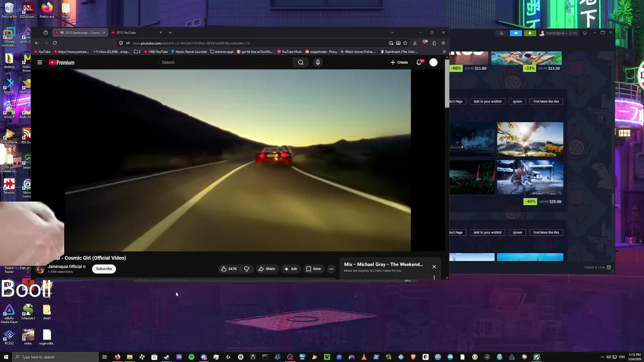Image resolution: width=644 pixels, height=362 pixels.
Task: Click the Create button in YouTube header
Action: click(399, 62)
